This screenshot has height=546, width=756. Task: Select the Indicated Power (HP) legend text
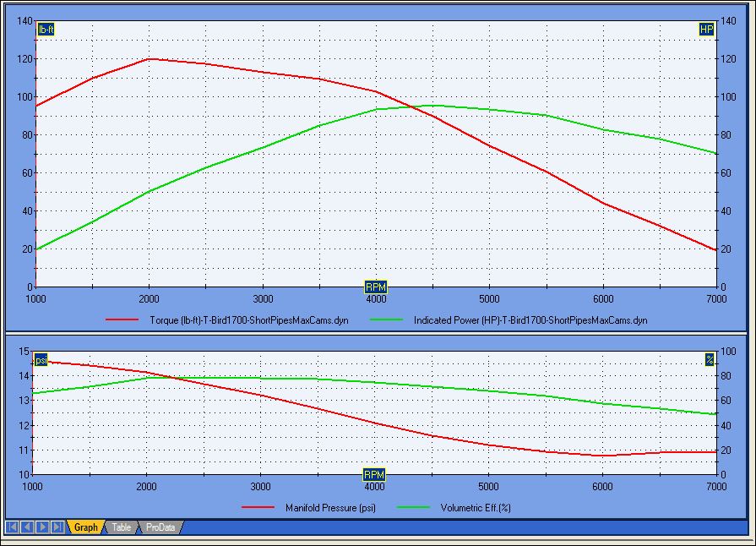pos(530,320)
